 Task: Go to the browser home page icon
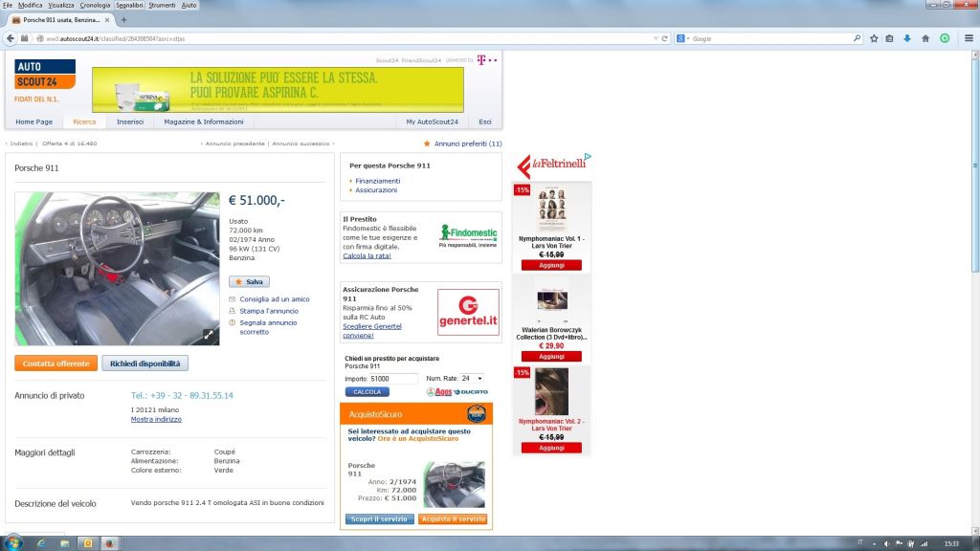[x=925, y=38]
